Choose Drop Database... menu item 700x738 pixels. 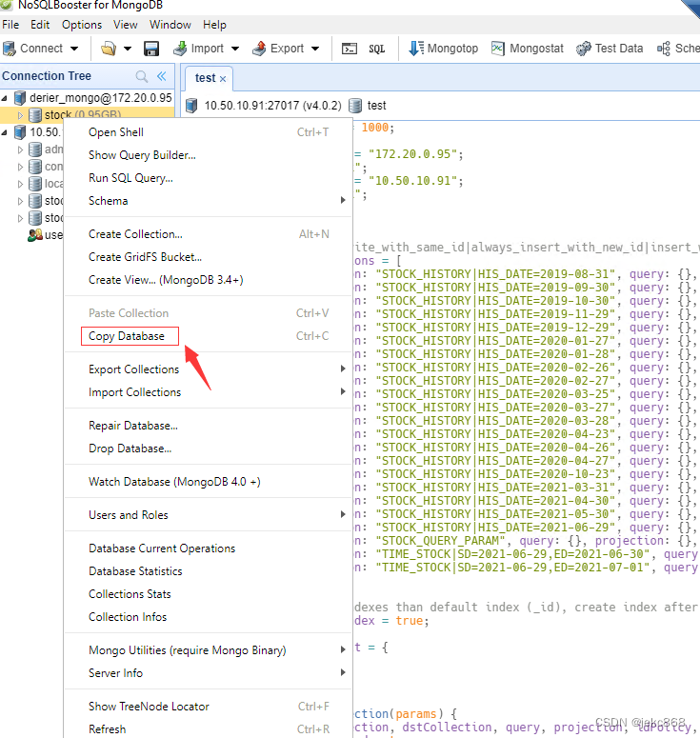208,449
